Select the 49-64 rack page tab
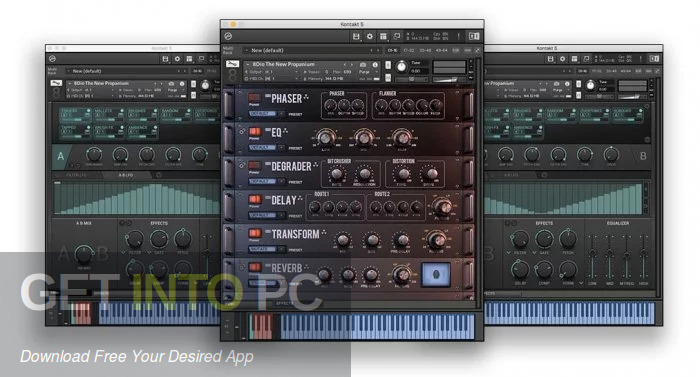Viewport: 700px width, 377px height. coord(441,50)
